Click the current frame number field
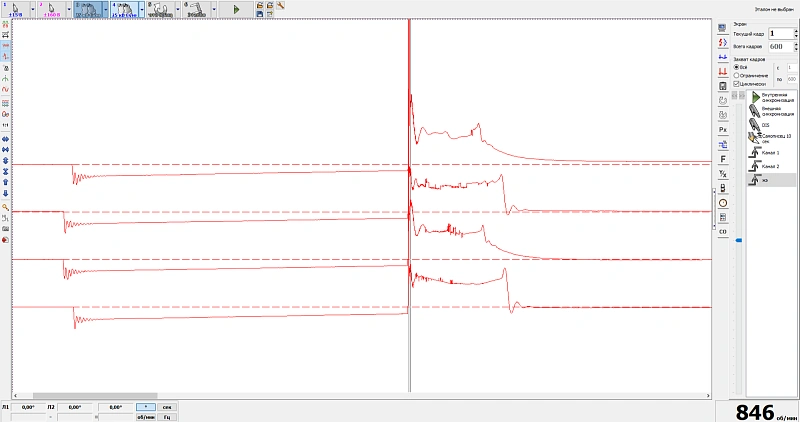 pos(780,33)
